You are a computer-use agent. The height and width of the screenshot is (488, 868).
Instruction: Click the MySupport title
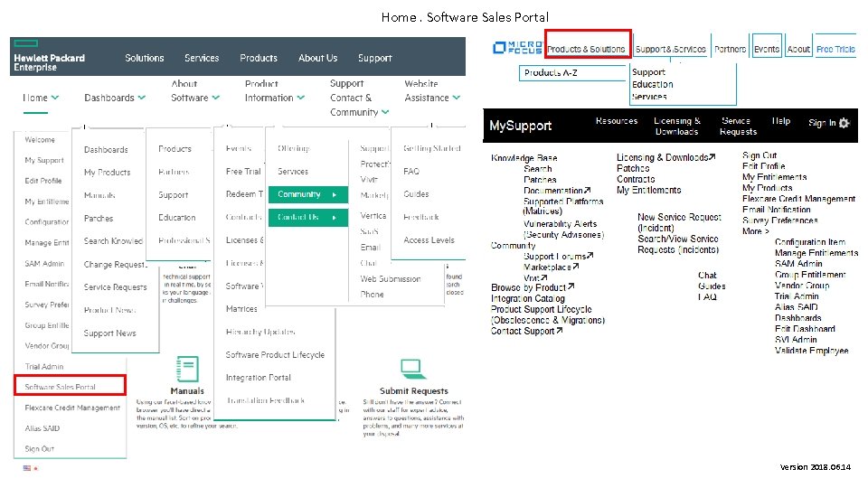tap(521, 126)
